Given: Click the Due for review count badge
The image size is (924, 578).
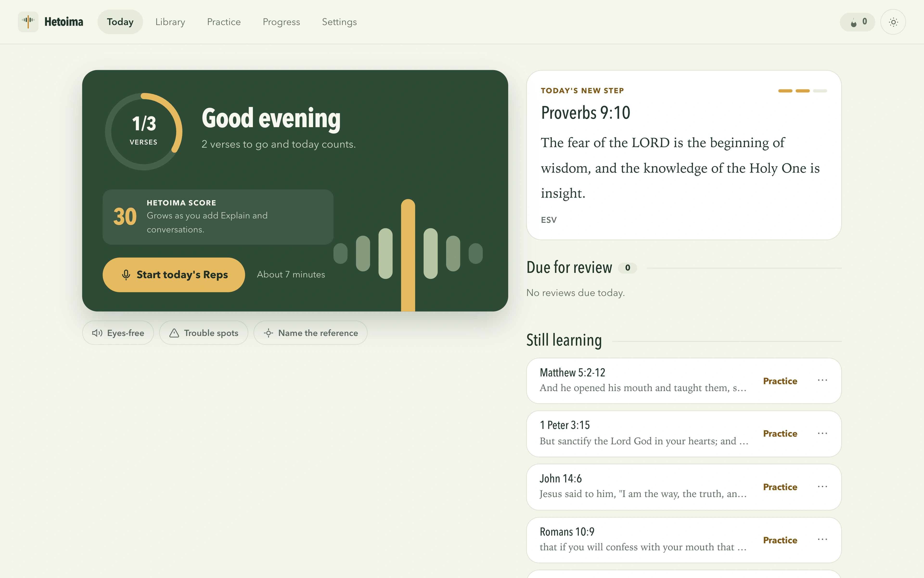Looking at the screenshot, I should click(627, 268).
